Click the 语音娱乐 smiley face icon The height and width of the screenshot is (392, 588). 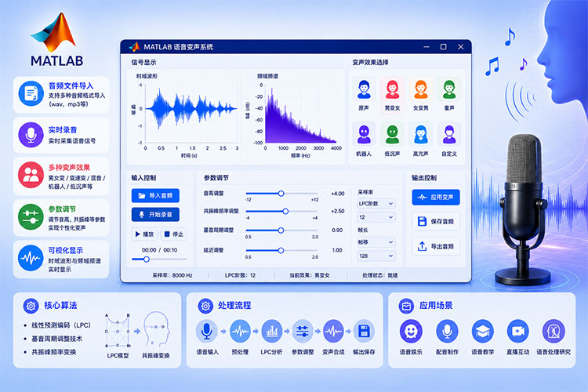[x=411, y=332]
